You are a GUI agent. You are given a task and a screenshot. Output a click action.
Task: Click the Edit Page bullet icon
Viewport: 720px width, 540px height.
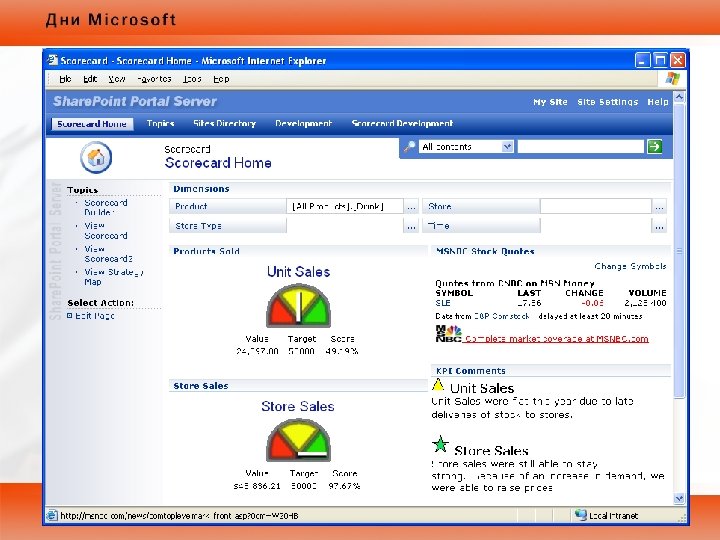tap(69, 315)
